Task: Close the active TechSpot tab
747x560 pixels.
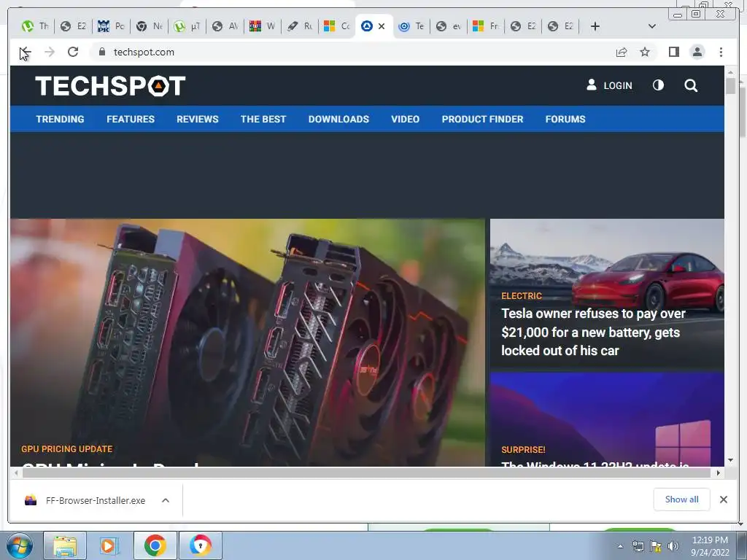Action: (x=382, y=26)
